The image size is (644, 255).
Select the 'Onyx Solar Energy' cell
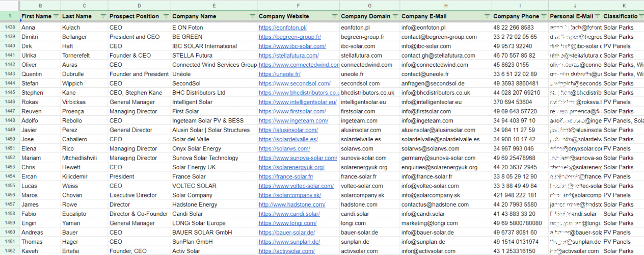click(213, 148)
